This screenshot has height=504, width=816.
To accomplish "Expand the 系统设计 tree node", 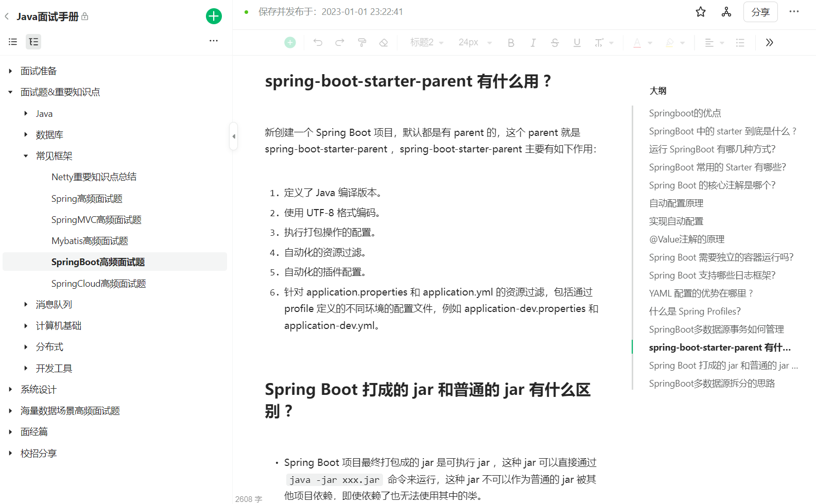I will [10, 390].
